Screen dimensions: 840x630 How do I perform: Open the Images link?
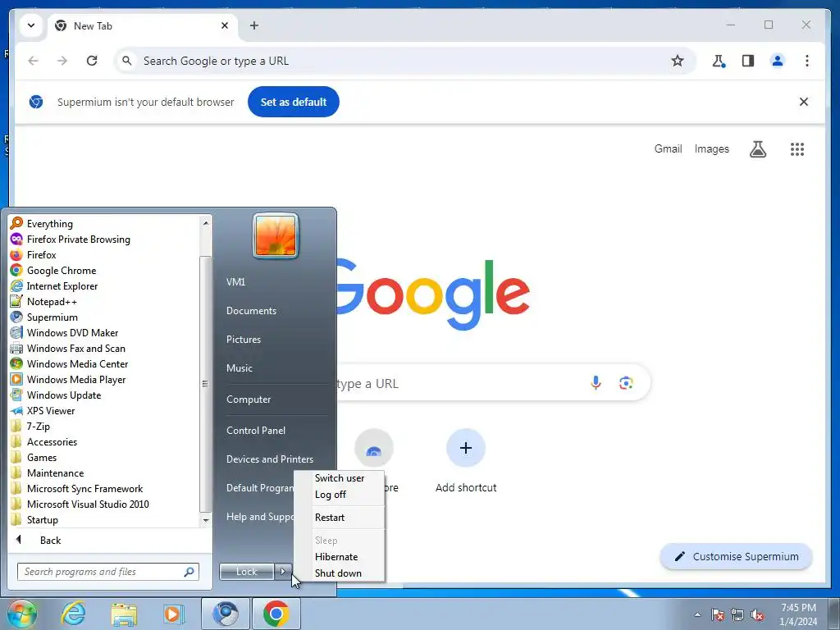coord(711,149)
